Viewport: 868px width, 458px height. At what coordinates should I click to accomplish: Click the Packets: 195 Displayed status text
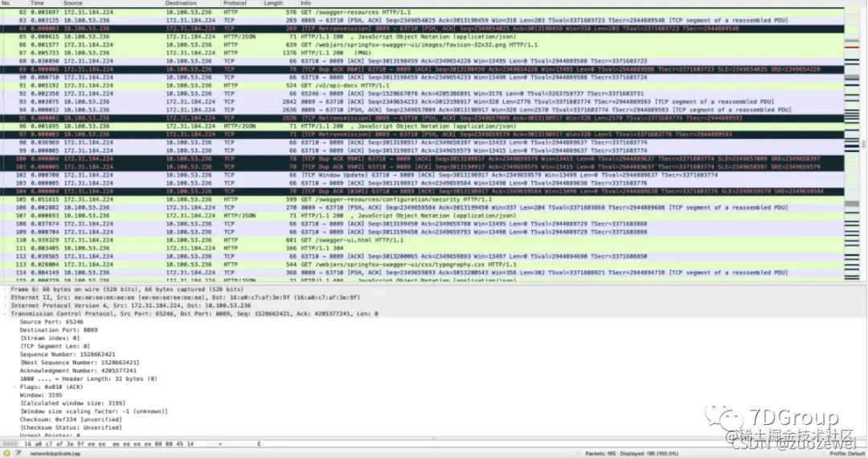(x=632, y=453)
